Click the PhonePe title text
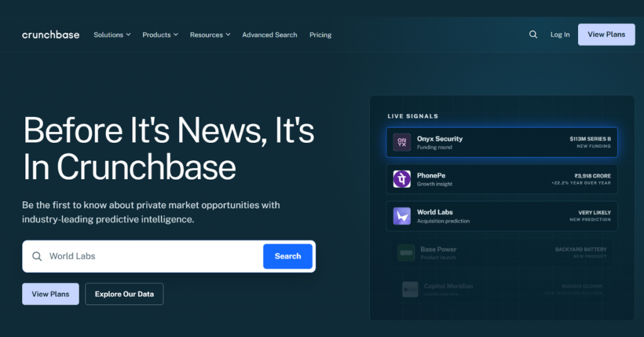 click(431, 175)
